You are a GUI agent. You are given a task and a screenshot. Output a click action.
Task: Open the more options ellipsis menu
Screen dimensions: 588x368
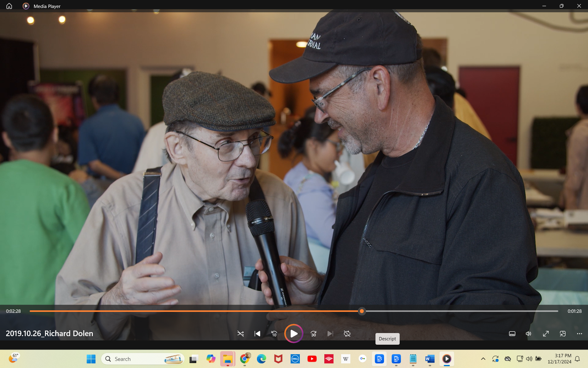pos(579,334)
